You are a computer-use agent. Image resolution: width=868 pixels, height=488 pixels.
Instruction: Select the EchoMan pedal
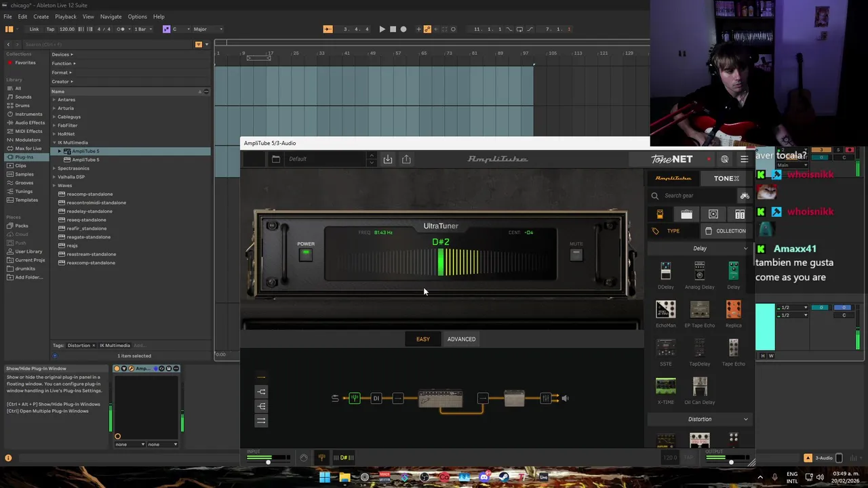[x=666, y=310]
